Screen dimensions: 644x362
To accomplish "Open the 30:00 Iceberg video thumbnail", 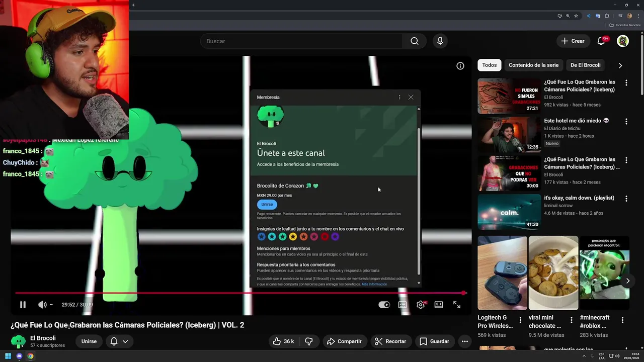I will point(509,173).
